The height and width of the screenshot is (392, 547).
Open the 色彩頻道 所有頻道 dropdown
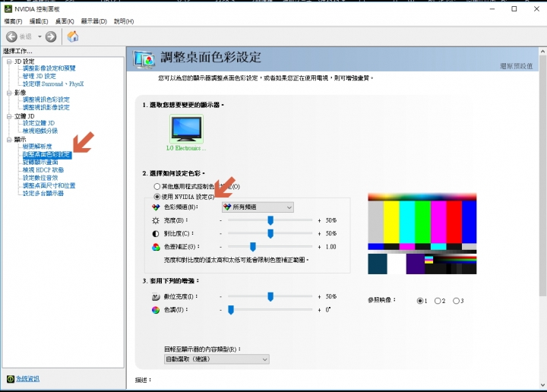[x=258, y=207]
